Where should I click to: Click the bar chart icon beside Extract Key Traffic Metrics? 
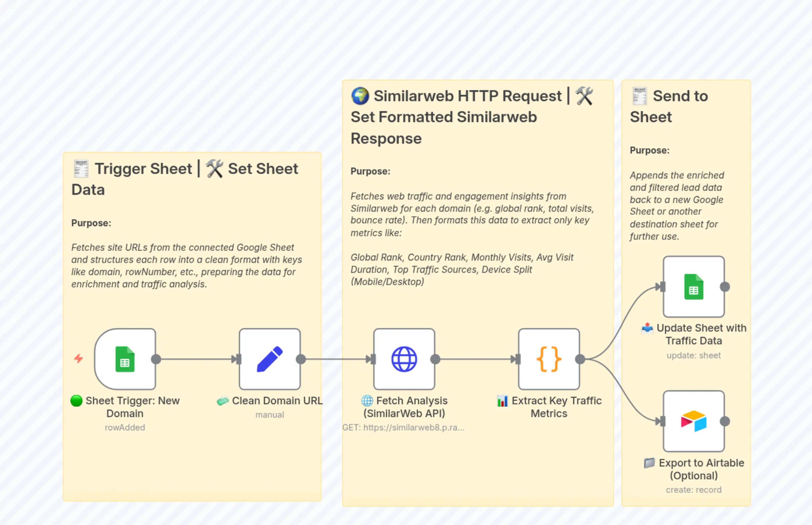501,401
